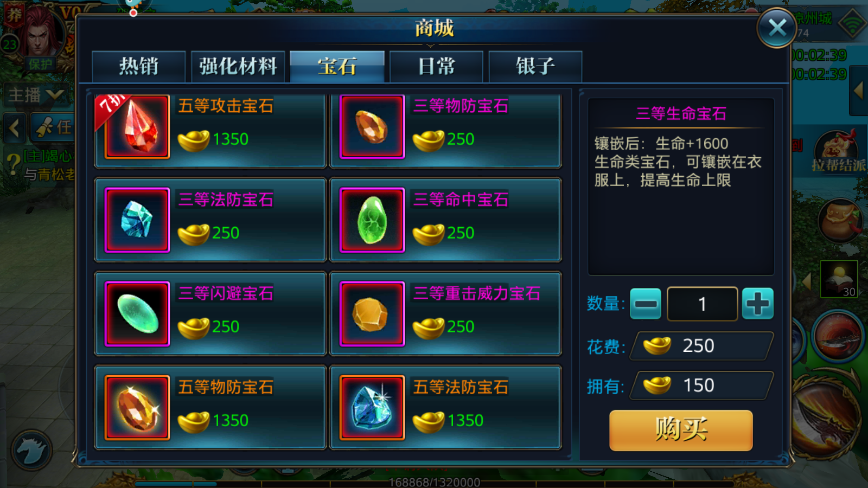
Task: Click the quantity number field
Action: click(x=703, y=304)
